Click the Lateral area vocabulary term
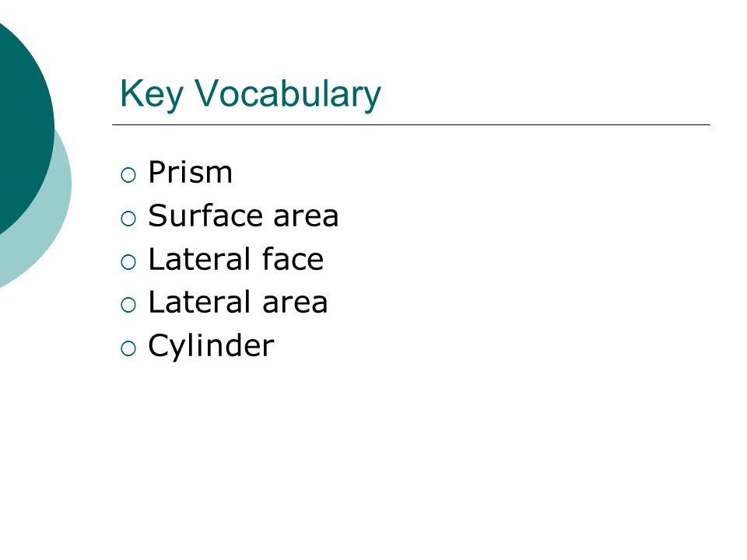Viewport: 747px width, 560px height. pyautogui.click(x=238, y=303)
